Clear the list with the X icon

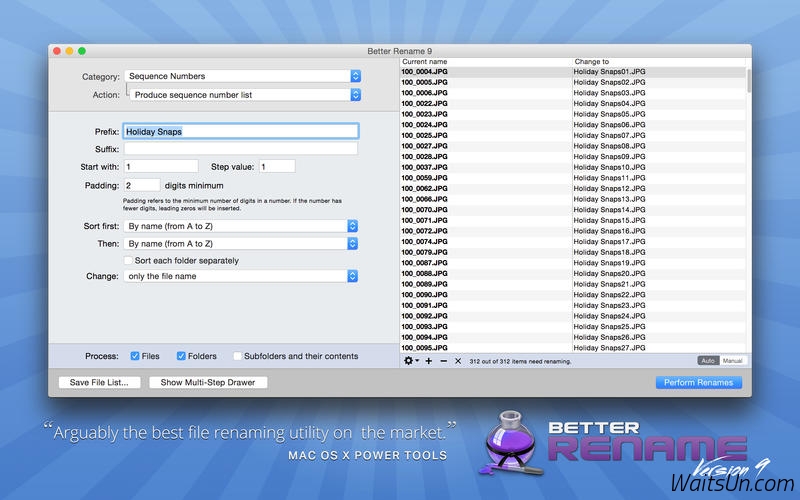pos(458,361)
